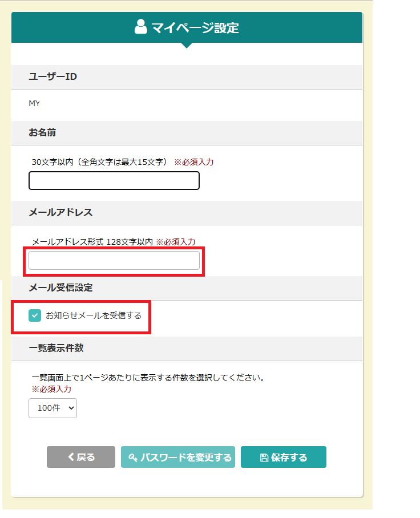Click the user profile icon in header
420x518 pixels.
coord(141,27)
